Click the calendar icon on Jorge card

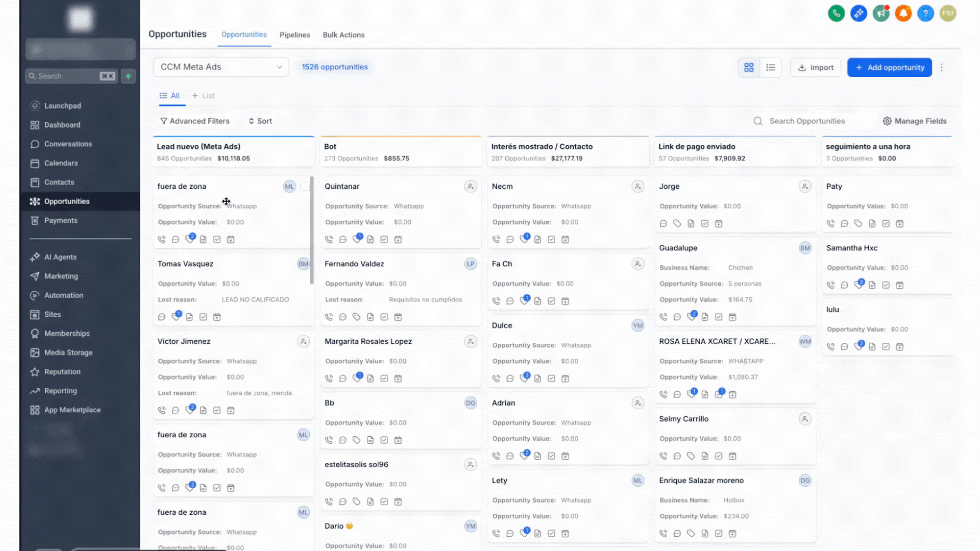(719, 223)
